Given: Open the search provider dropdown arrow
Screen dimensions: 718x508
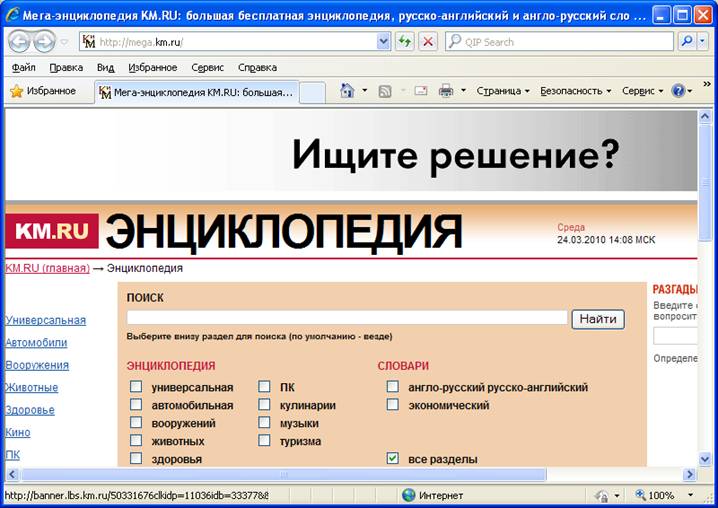Looking at the screenshot, I should [x=702, y=42].
